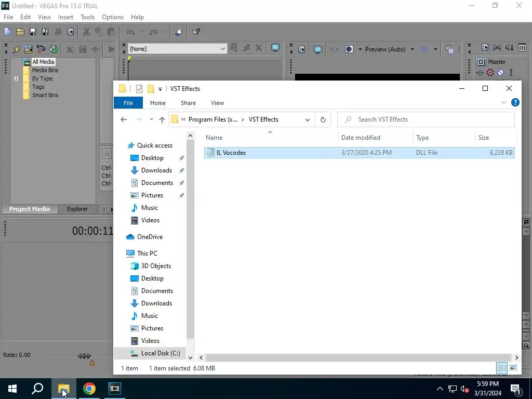This screenshot has width=532, height=399.
Task: Go back in Explorer navigation
Action: point(124,119)
